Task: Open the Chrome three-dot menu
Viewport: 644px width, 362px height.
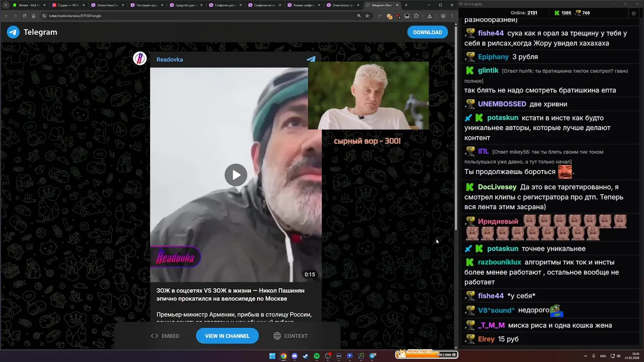Action: point(452,16)
